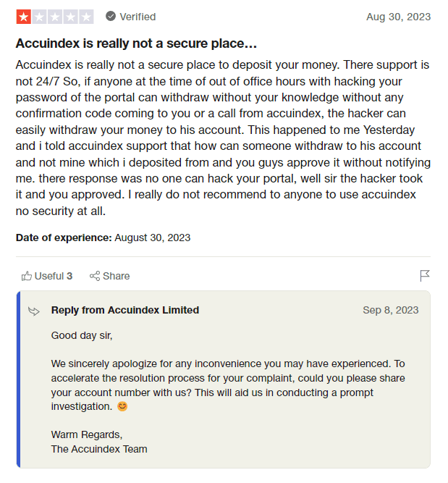The width and height of the screenshot is (448, 483).
Task: Click the first red filled star
Action: (23, 16)
